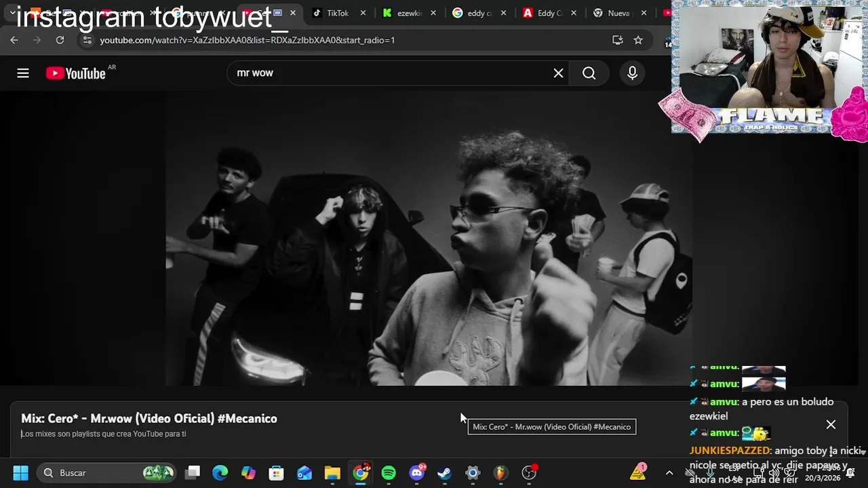Open Copilot from the taskbar

248,473
